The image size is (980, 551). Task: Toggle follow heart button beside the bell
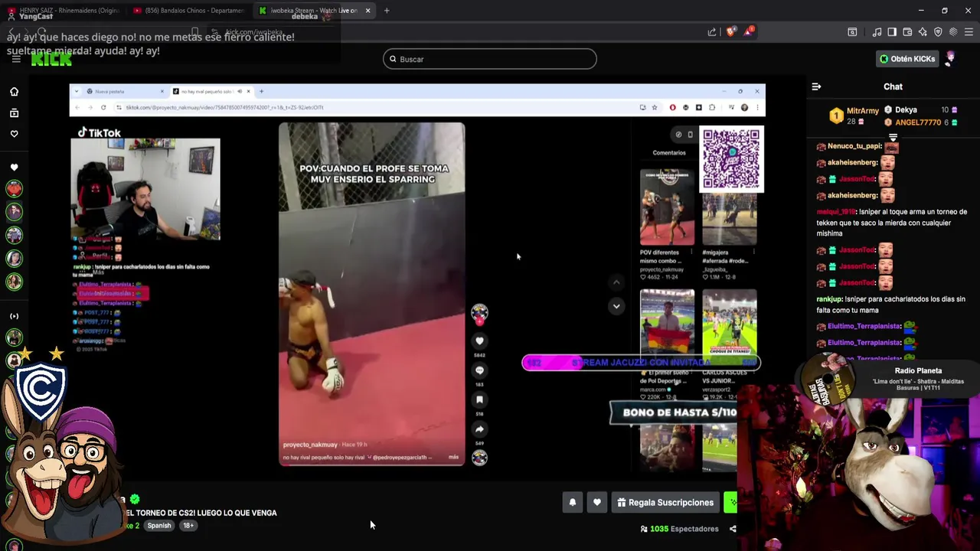pos(597,503)
